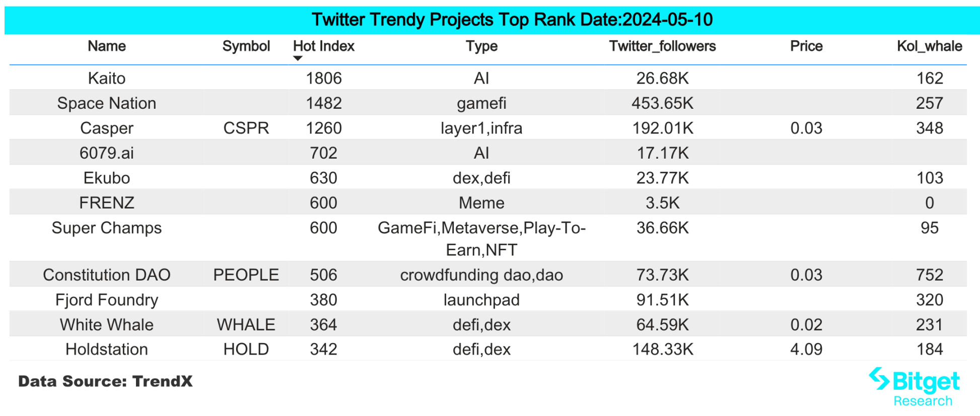
Task: Click the CSPR symbol cell
Action: pyautogui.click(x=246, y=128)
